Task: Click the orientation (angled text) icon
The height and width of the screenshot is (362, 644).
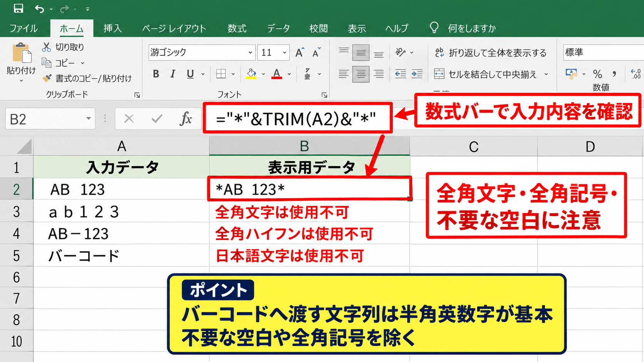Action: click(401, 52)
